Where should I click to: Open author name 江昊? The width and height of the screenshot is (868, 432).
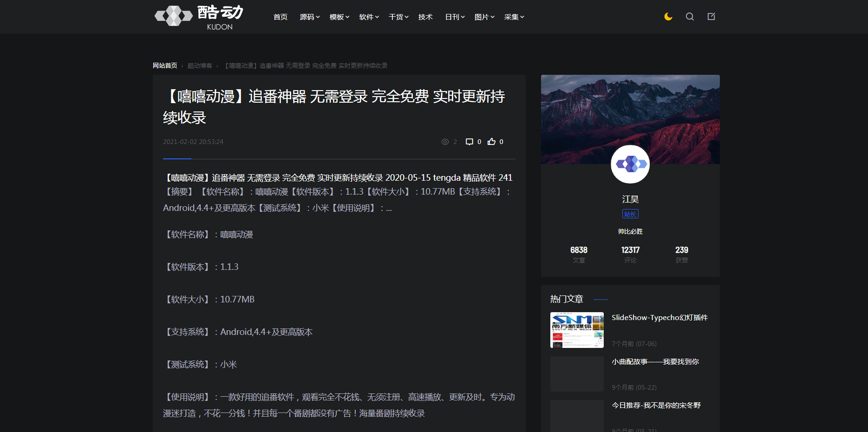(x=630, y=199)
